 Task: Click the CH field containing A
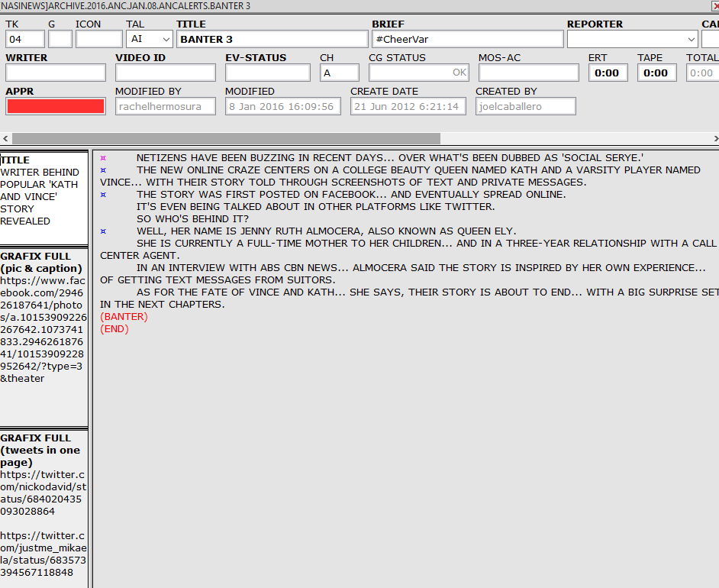340,73
